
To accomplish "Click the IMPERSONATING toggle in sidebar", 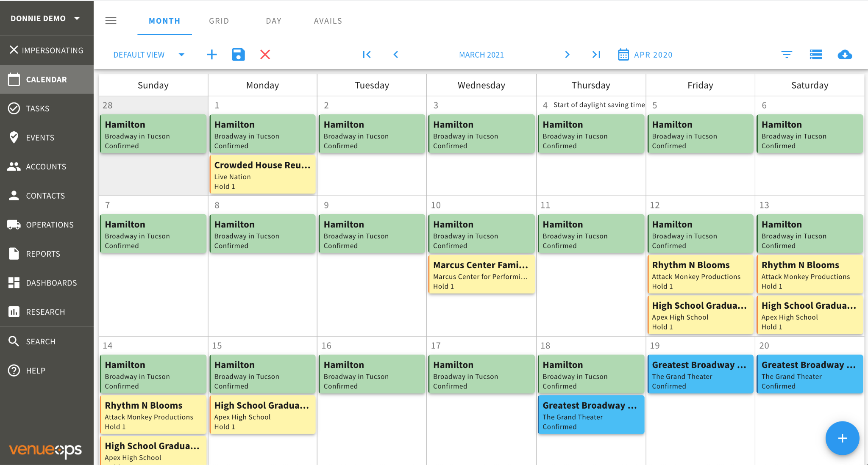I will [45, 50].
